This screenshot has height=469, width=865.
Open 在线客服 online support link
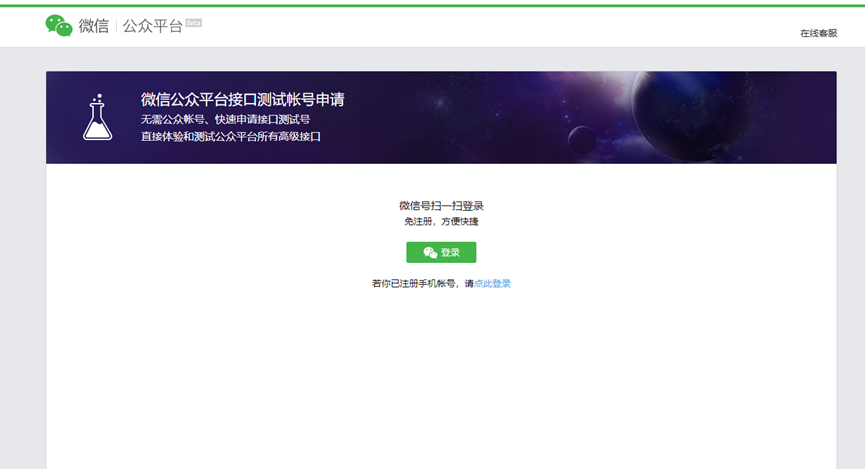(x=819, y=33)
